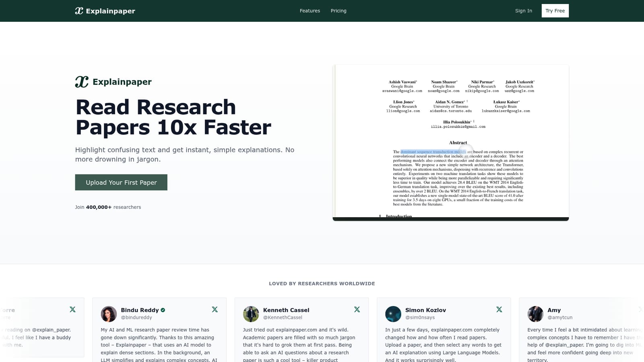
Task: Click Bindu Reddy's verified badge
Action: pos(163,310)
